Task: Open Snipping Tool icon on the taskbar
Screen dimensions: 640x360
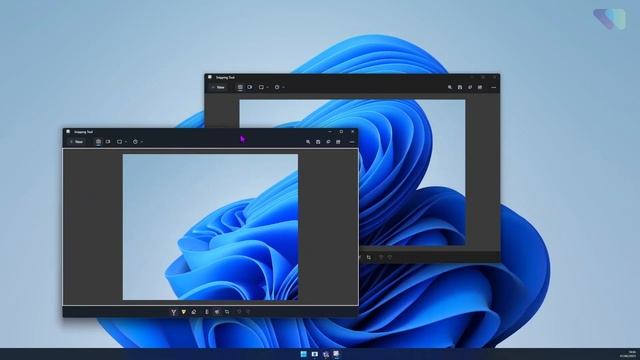Action: tap(336, 354)
